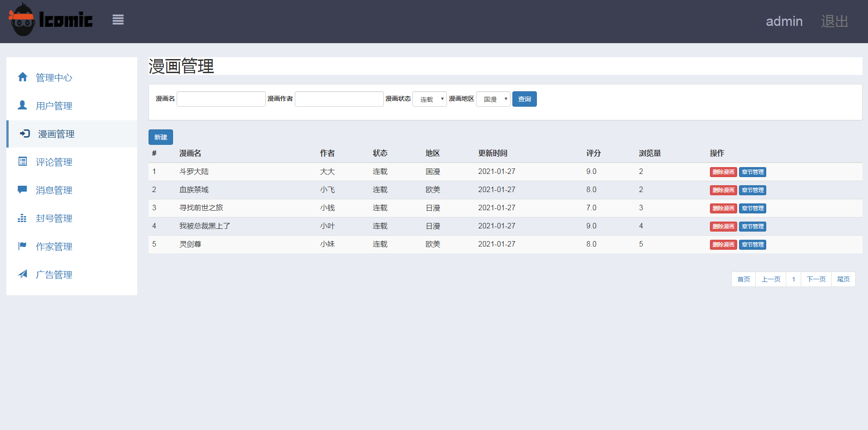Click the chart icon beside 封号管理
Viewport: 868px width, 430px height.
[22, 218]
